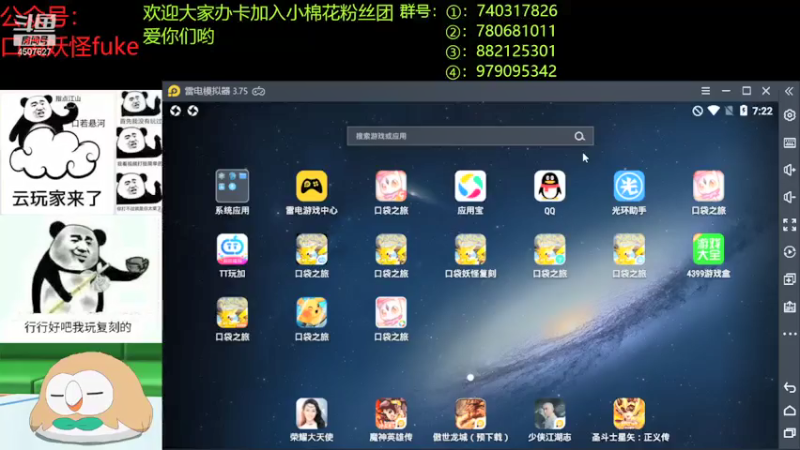Tap the Android back arrow in sidebar

(x=789, y=388)
